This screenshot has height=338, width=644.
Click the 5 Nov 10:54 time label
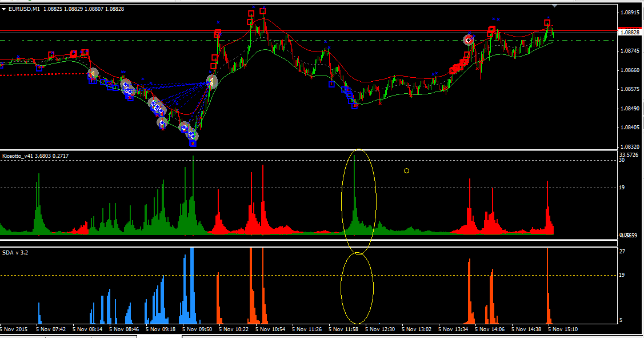tap(270, 329)
